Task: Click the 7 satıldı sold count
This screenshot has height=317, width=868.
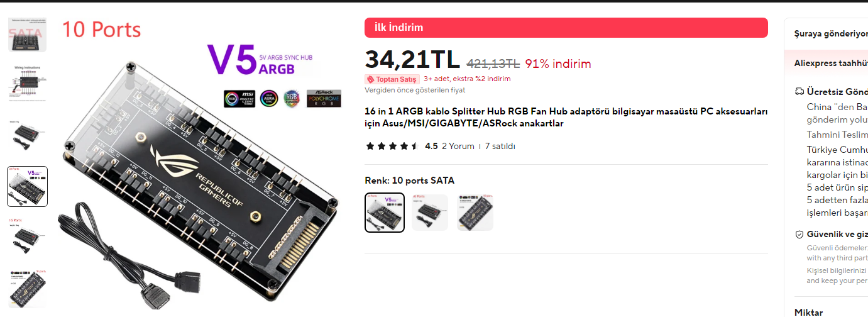Action: pyautogui.click(x=500, y=146)
